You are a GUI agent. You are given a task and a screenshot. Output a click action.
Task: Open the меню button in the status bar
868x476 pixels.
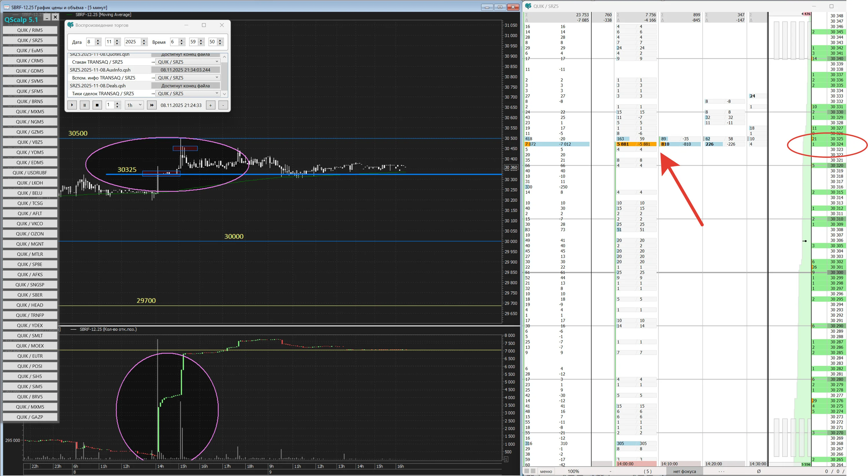click(546, 471)
